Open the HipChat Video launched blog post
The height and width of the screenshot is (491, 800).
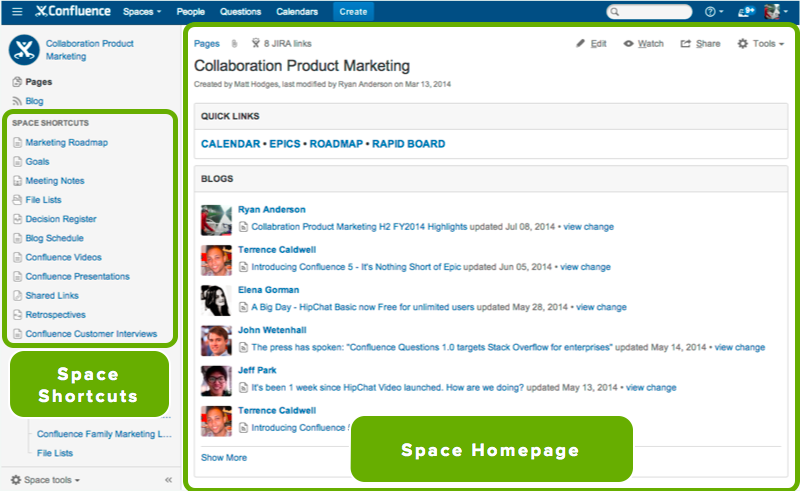click(387, 387)
